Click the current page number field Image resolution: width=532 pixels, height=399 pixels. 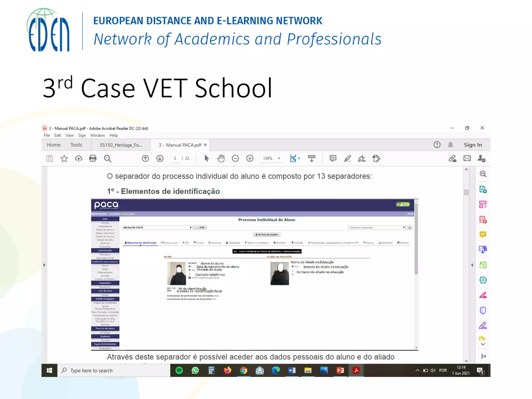[x=175, y=158]
